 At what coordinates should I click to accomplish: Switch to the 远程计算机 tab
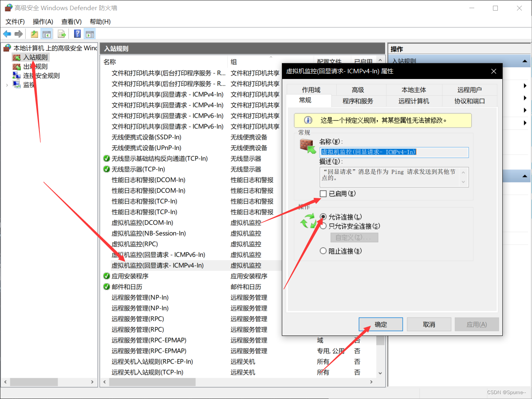(414, 101)
